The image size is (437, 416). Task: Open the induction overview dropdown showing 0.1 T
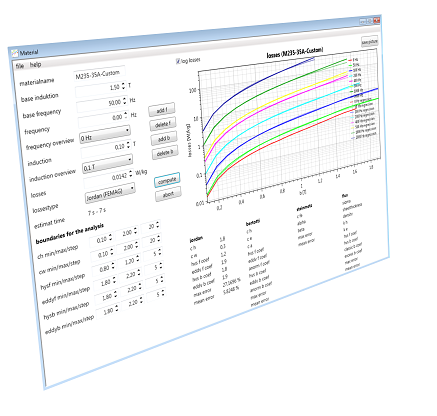[107, 164]
